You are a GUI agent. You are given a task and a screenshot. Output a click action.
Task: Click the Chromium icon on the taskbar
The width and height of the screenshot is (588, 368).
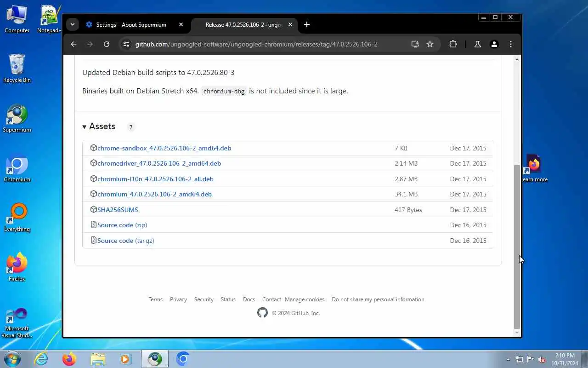tap(183, 359)
